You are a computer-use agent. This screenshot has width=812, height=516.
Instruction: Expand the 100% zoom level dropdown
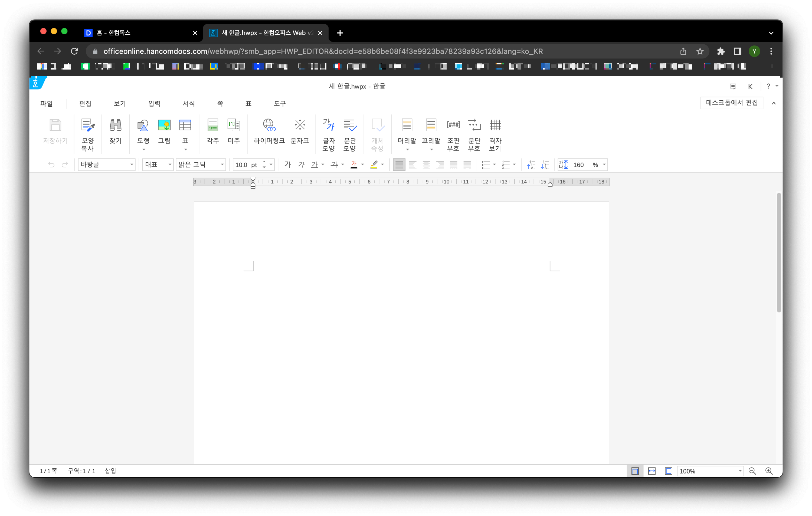click(x=740, y=471)
